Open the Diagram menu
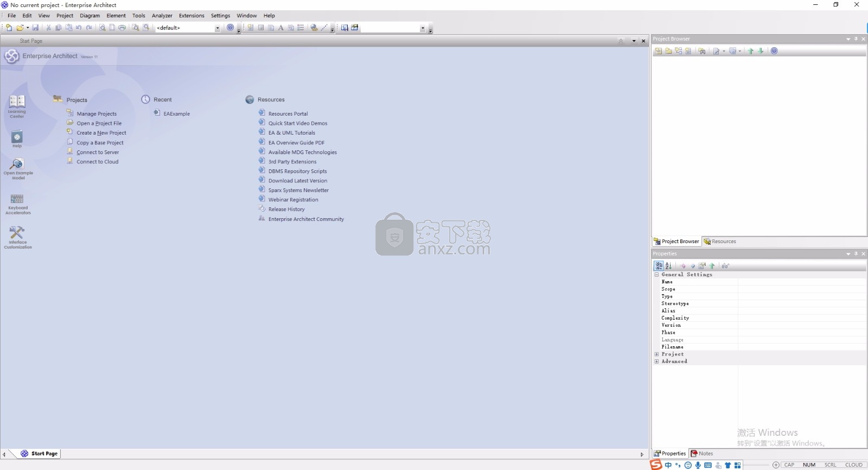Image resolution: width=868 pixels, height=470 pixels. (x=90, y=16)
